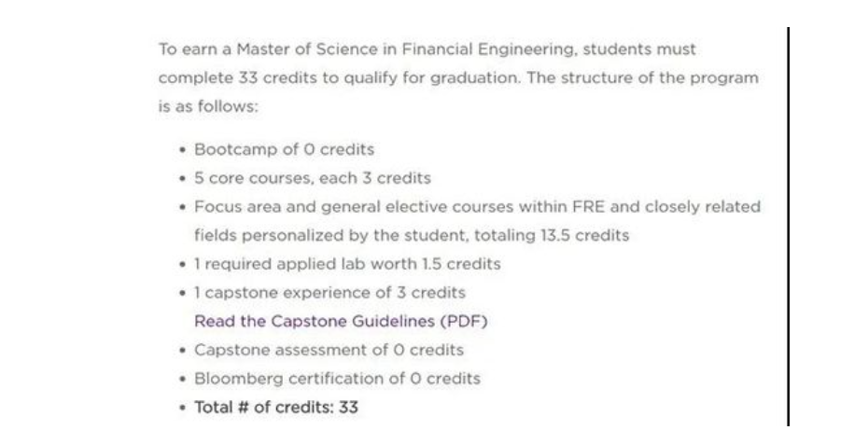Click the 'is as follows:' text line
The width and height of the screenshot is (868, 444).
pos(207,105)
